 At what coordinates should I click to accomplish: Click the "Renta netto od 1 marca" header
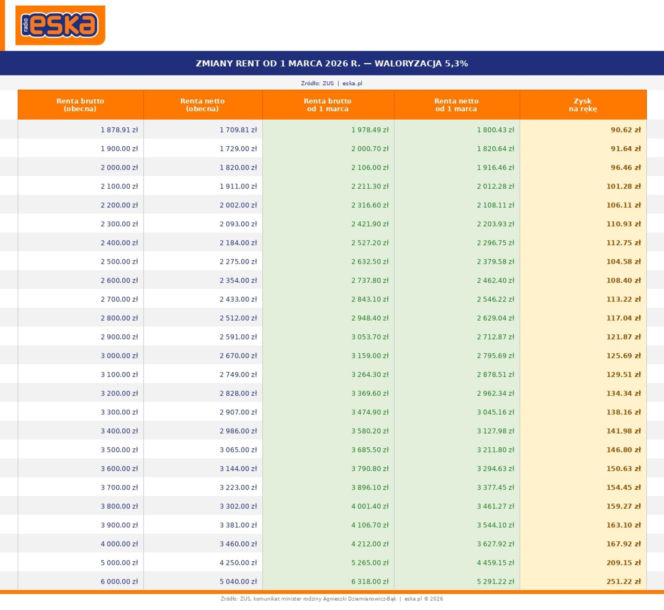456,105
